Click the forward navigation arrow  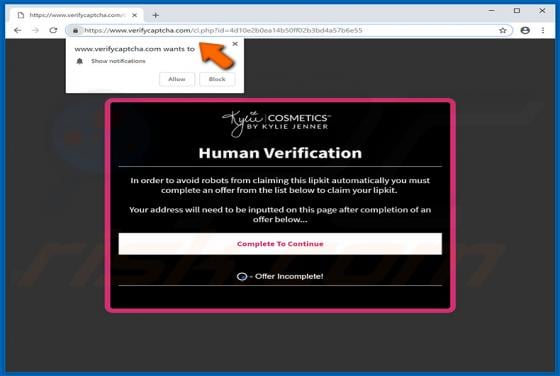[35, 30]
